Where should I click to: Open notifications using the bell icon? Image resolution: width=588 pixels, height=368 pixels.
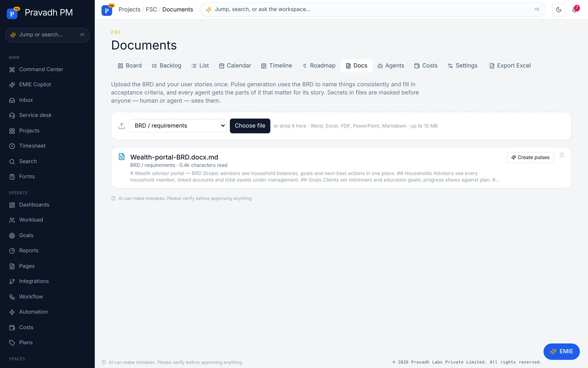575,10
